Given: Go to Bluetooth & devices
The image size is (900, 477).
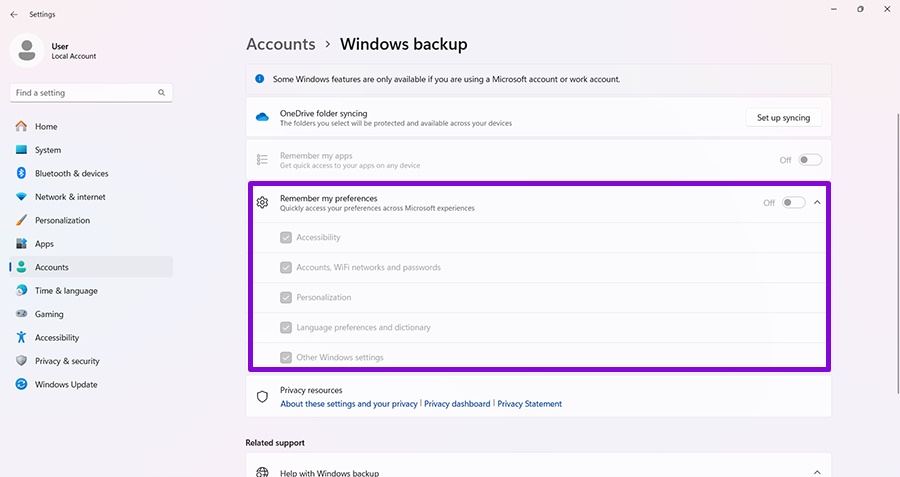Looking at the screenshot, I should [91, 173].
